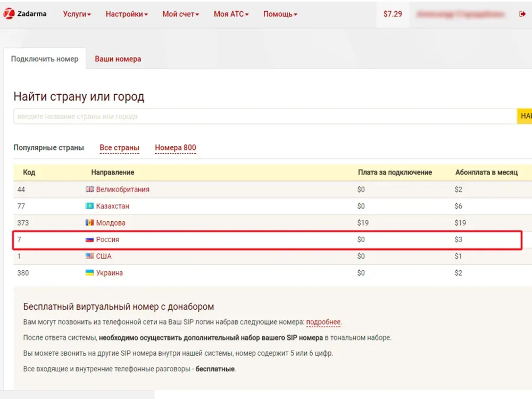The image size is (532, 399).
Task: Open the Украина country link
Action: coord(109,273)
